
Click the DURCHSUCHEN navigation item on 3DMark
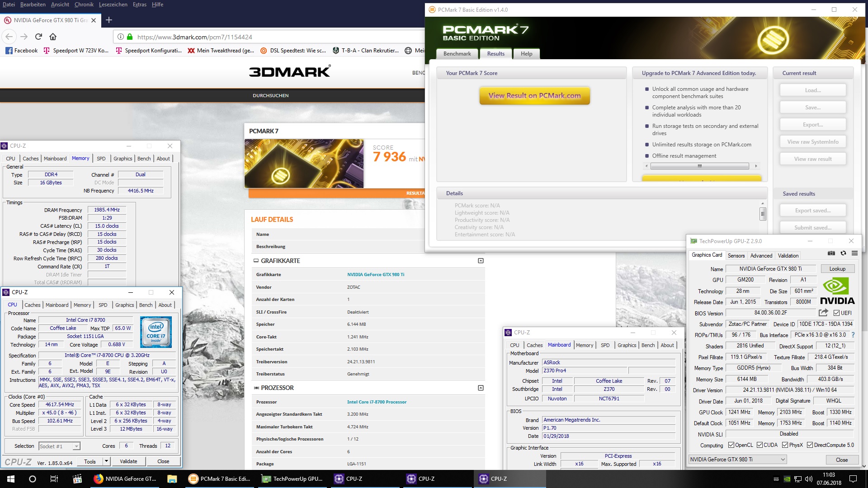[270, 95]
